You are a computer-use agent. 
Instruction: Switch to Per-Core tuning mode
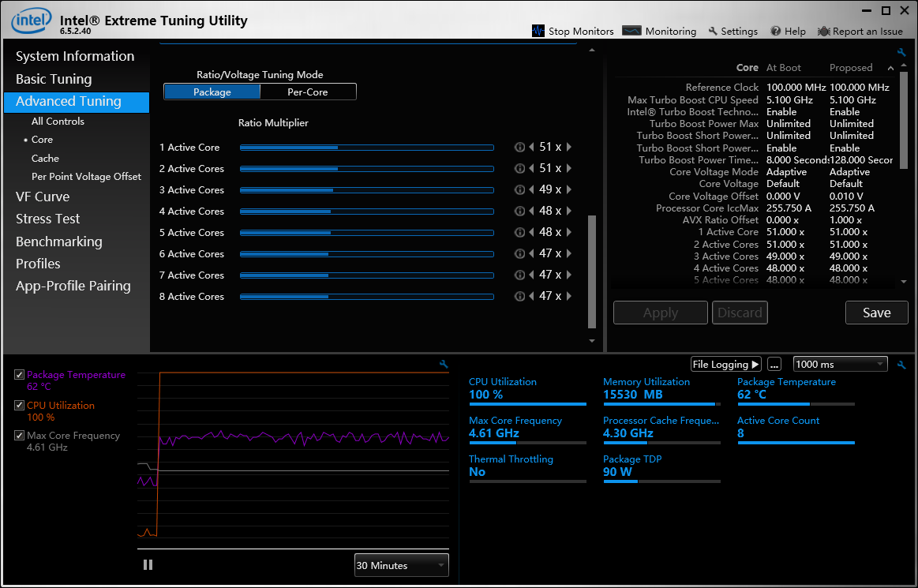click(x=308, y=92)
